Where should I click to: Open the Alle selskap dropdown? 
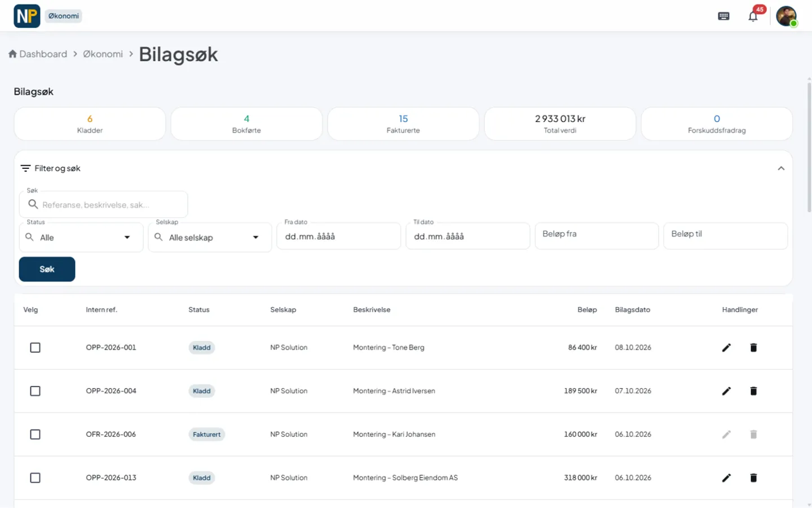click(210, 238)
